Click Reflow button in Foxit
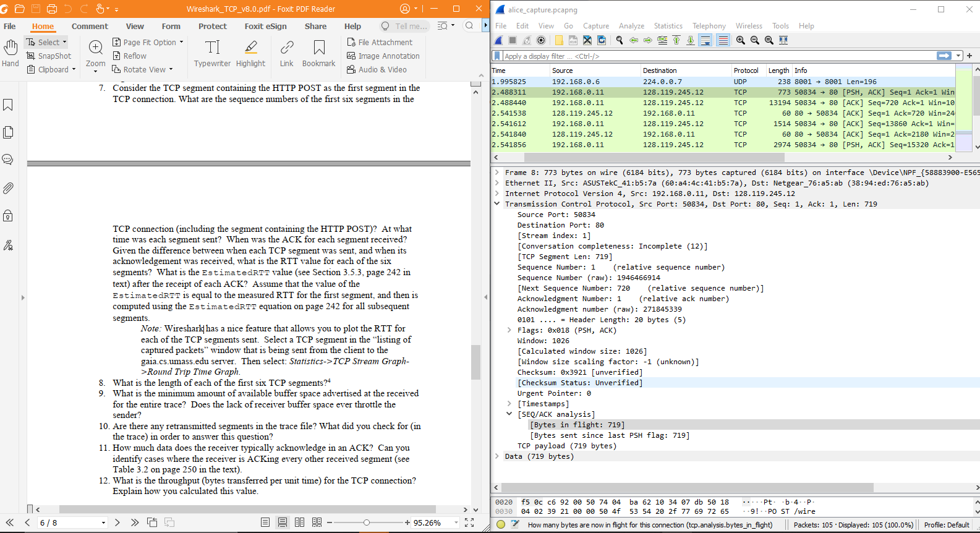Screen dimensions: 980x533 click(x=129, y=56)
